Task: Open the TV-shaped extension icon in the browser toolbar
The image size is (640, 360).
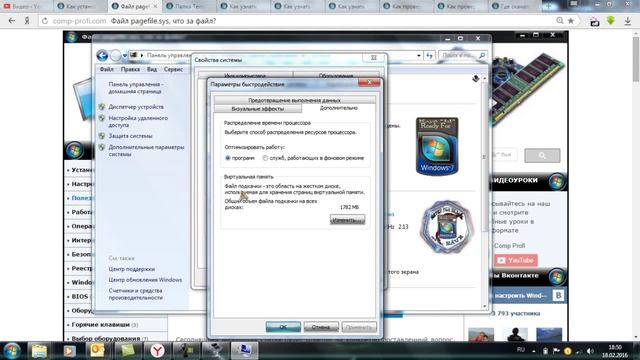Action: [595, 22]
